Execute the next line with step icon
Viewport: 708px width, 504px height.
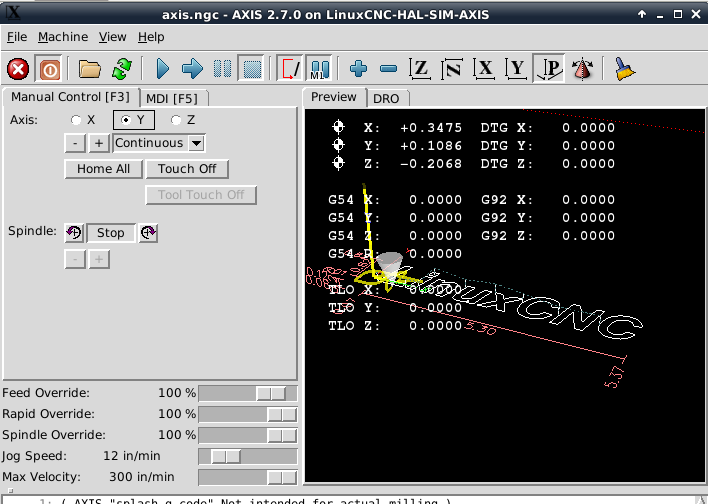[x=192, y=69]
